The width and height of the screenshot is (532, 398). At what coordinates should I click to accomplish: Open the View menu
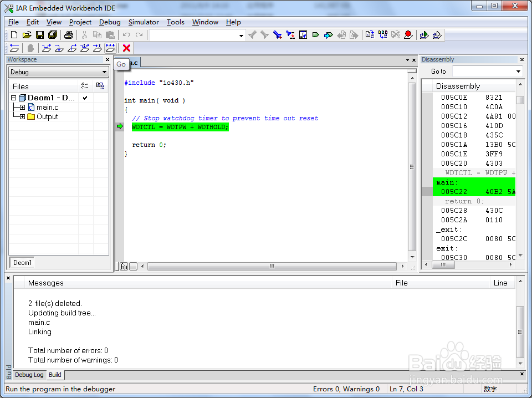[54, 22]
